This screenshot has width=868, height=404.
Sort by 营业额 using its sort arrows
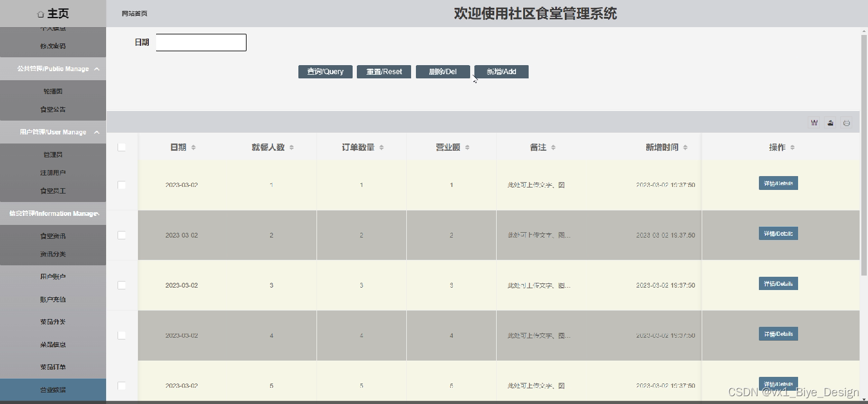[x=467, y=148]
